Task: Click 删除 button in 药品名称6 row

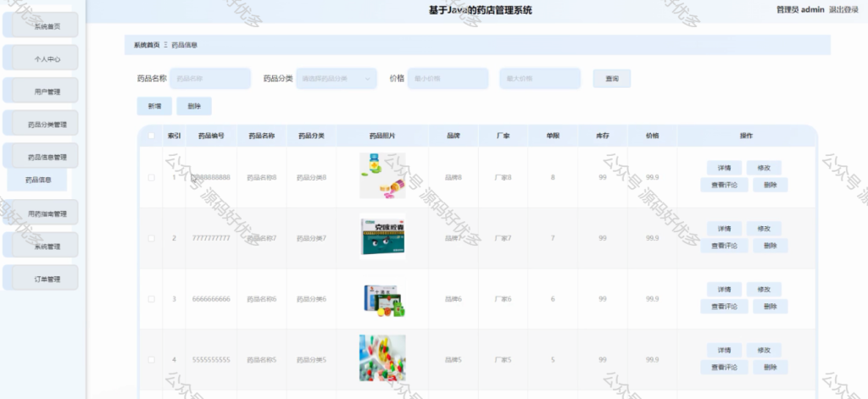Action: 770,307
